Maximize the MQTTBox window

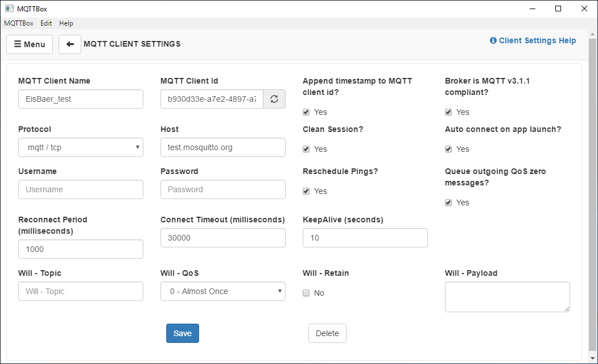558,9
